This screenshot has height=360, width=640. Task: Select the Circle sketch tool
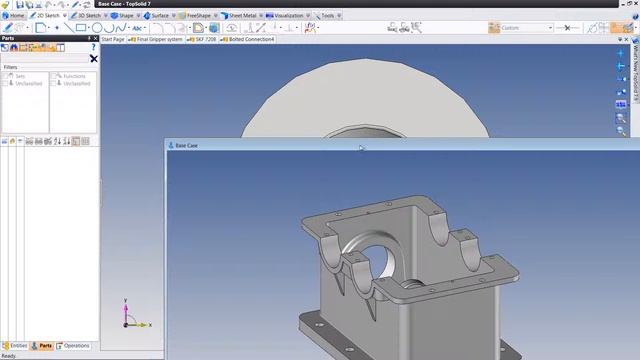pos(97,28)
